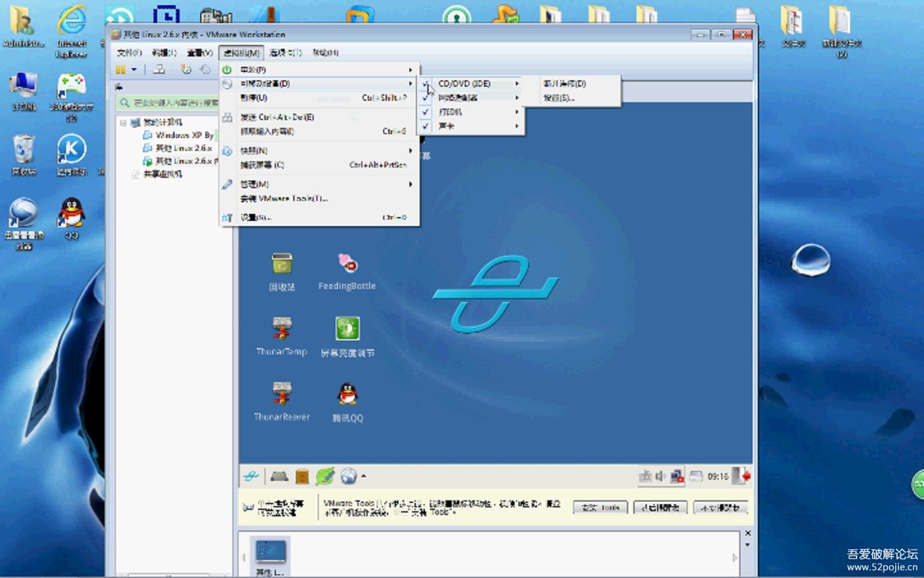This screenshot has width=924, height=578.
Task: Expand the power (电源) submenu arrow
Action: pos(410,69)
